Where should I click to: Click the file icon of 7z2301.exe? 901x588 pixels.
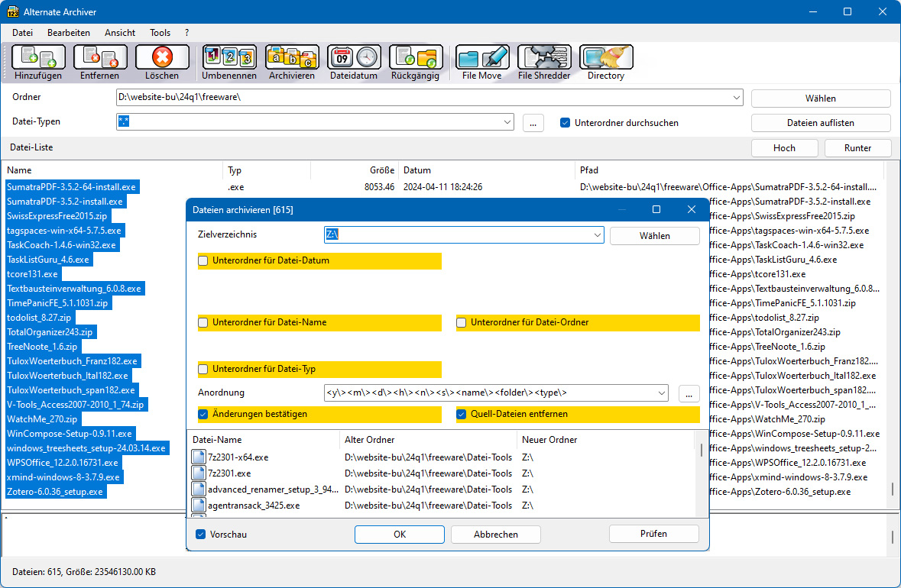[x=199, y=473]
